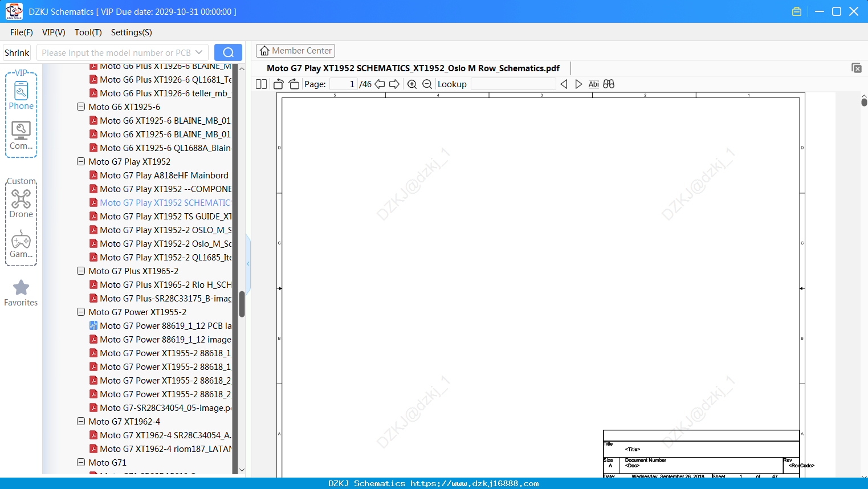Go to the previous page arrow
868x489 pixels.
coord(380,84)
